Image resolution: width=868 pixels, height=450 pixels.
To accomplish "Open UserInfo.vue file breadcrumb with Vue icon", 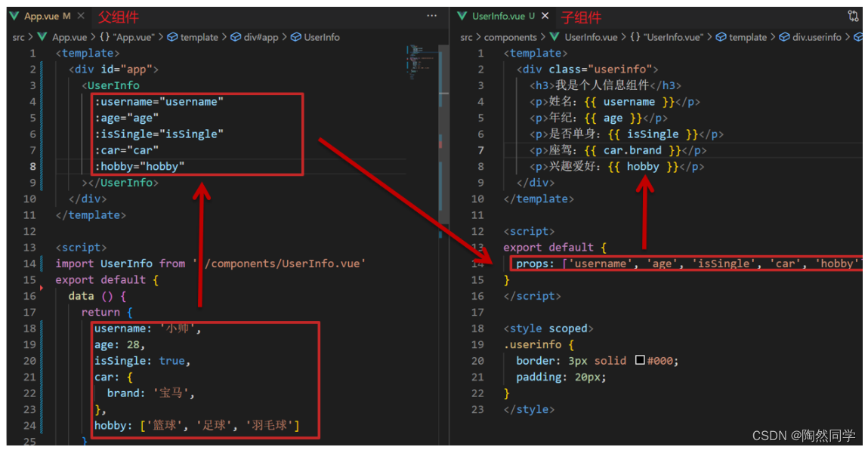I will pos(583,37).
